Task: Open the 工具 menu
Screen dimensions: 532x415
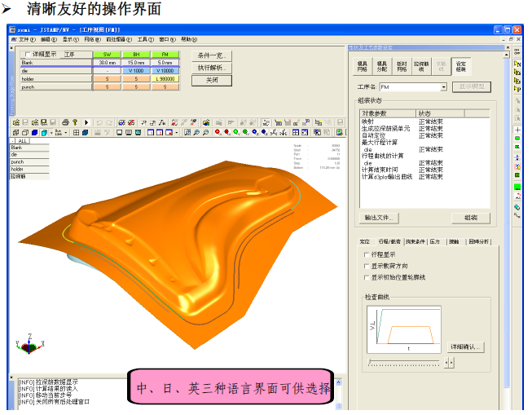Action: 146,39
